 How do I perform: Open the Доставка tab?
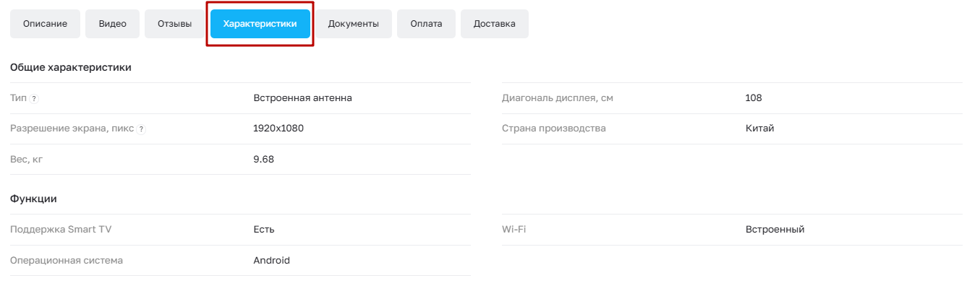(x=494, y=24)
